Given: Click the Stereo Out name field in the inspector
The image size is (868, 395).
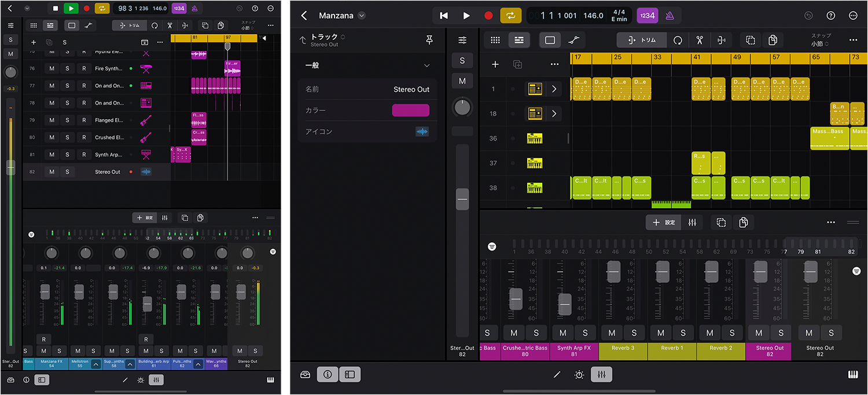Looking at the screenshot, I should (411, 90).
